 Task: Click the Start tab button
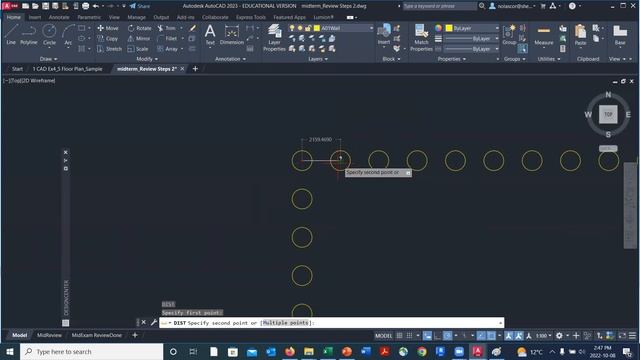point(17,69)
